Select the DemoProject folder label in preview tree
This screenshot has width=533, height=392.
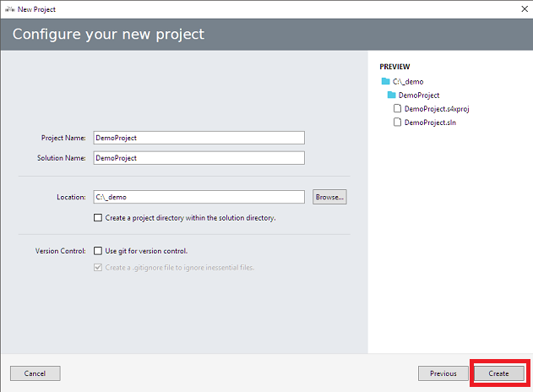click(x=419, y=95)
